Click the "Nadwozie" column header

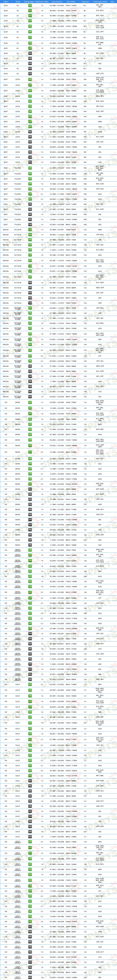click(x=85, y=1)
